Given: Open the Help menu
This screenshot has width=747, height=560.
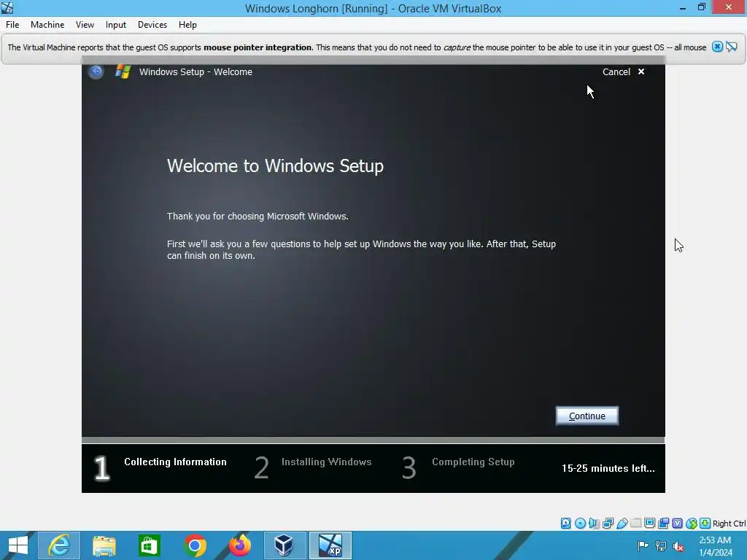Looking at the screenshot, I should pos(187,25).
